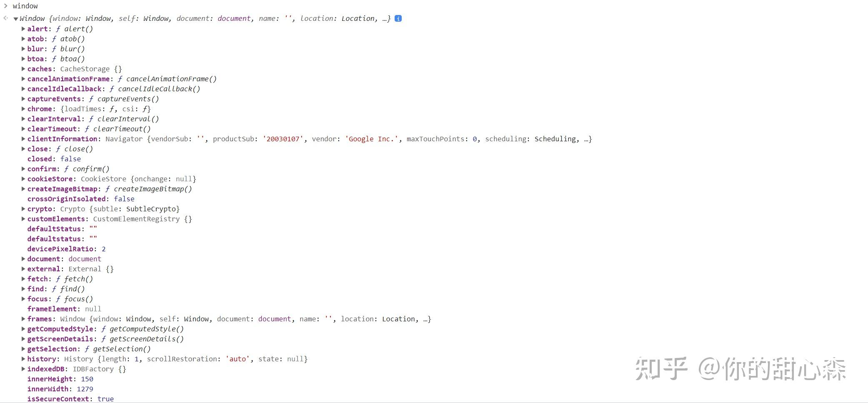Expand the getSelection function property
The height and width of the screenshot is (403, 868).
[23, 349]
